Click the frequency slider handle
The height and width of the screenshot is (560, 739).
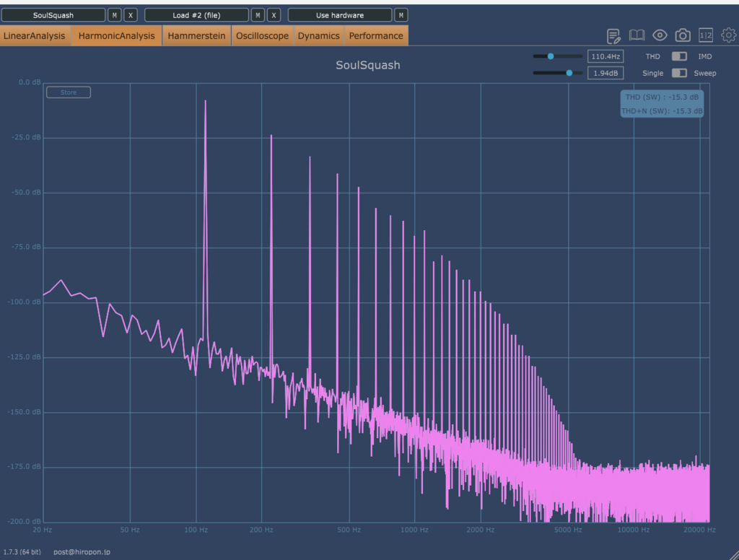(551, 56)
